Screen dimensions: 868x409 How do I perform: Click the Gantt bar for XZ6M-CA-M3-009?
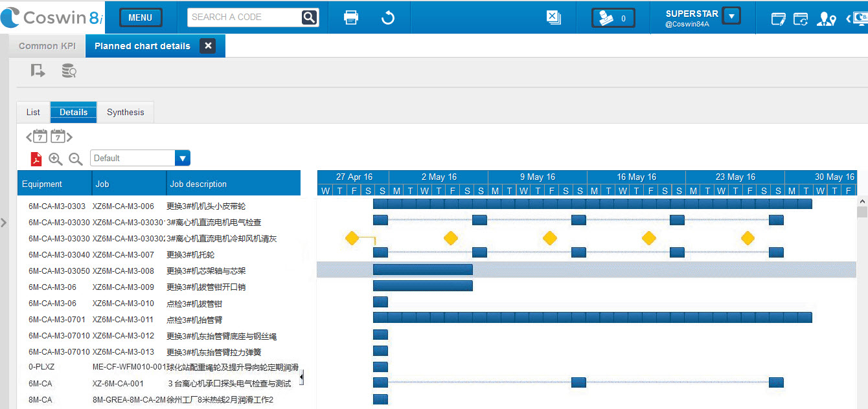(x=423, y=285)
